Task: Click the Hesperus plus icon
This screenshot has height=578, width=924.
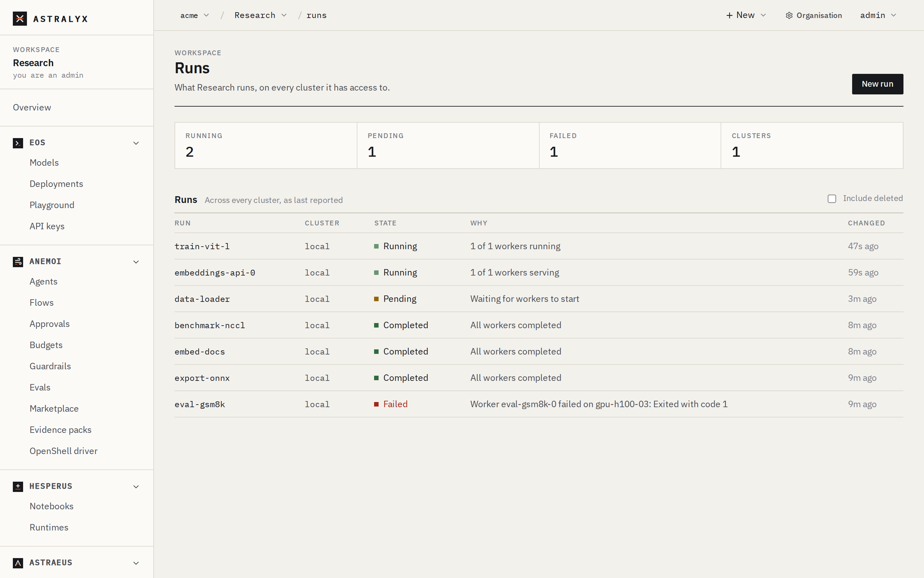Action: pos(18,486)
